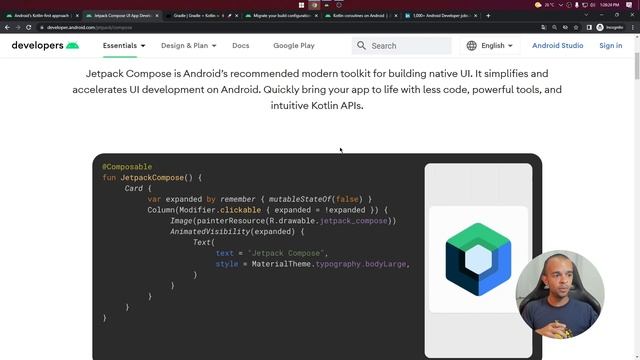Expand the Essentials dropdown menu
Viewport: 640px width, 360px height.
tap(124, 45)
